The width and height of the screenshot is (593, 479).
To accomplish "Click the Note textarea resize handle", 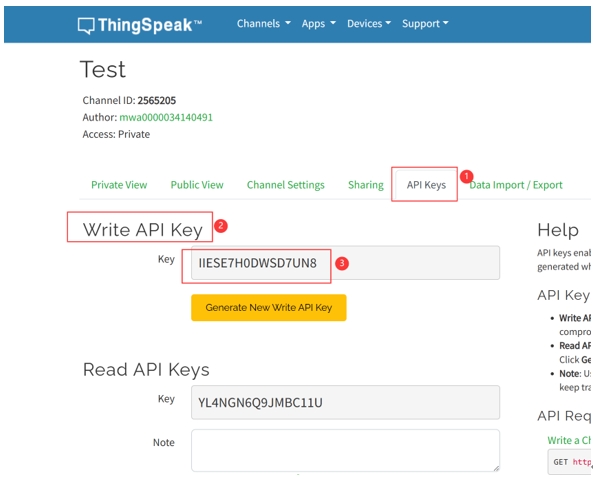I will (x=496, y=468).
